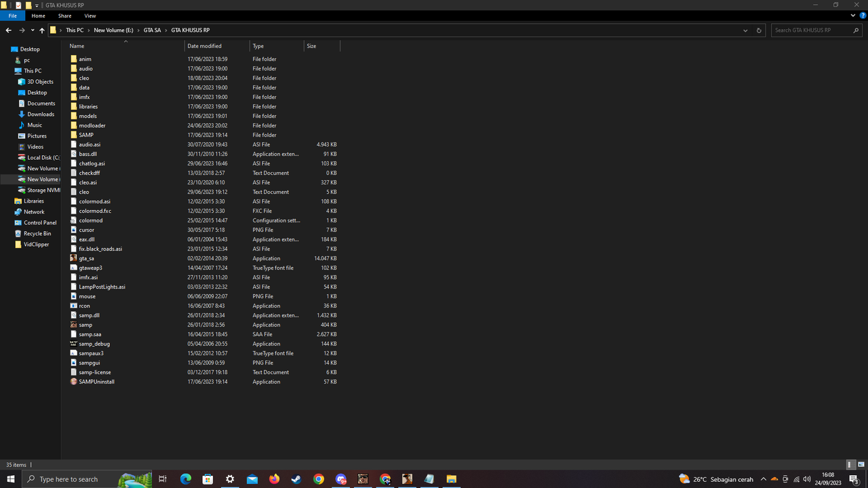Open Steam from the taskbar
Screen dimensions: 868x488
pyautogui.click(x=296, y=479)
